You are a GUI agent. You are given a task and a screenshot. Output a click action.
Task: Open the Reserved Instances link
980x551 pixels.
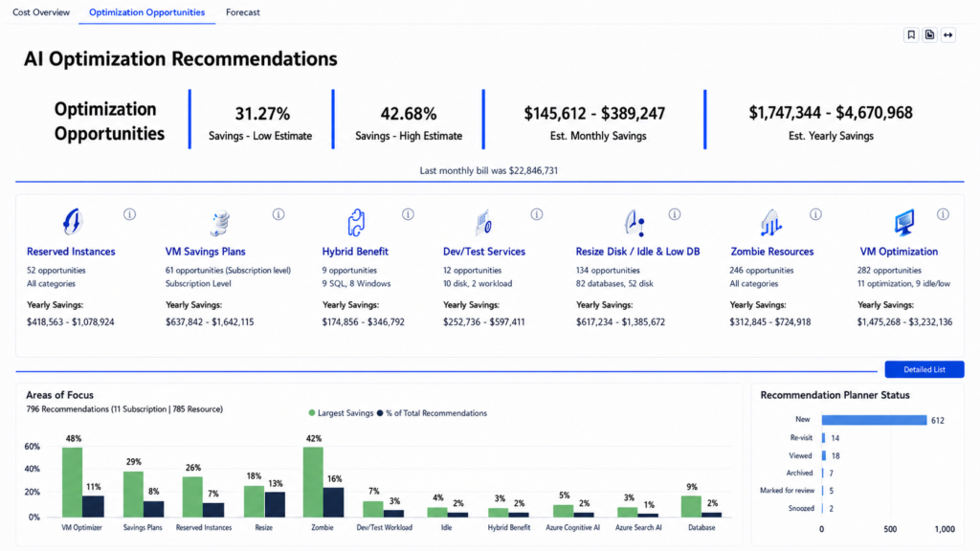71,252
